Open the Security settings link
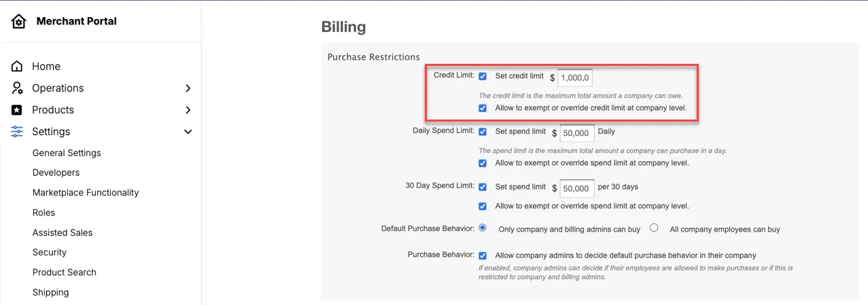The height and width of the screenshot is (305, 868). 50,252
